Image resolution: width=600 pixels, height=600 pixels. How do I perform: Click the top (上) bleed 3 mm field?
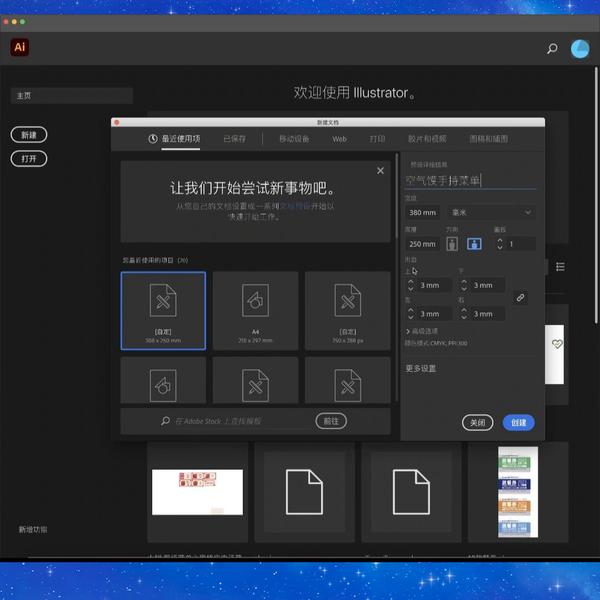(x=434, y=285)
